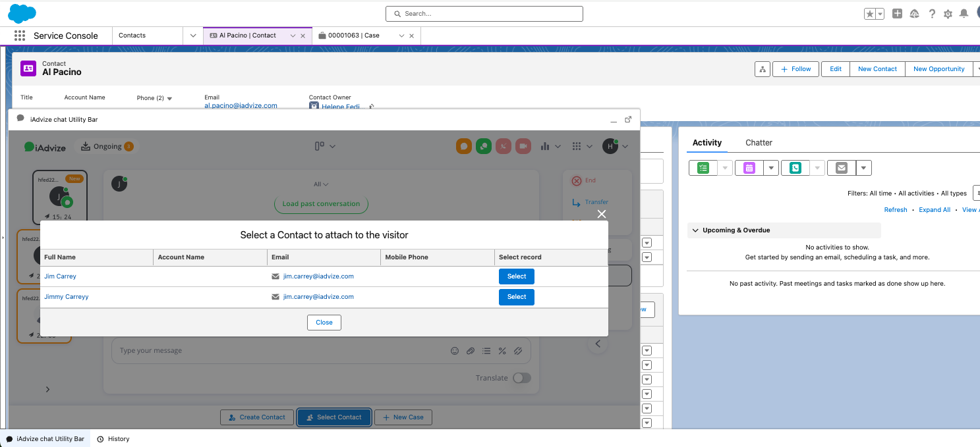The width and height of the screenshot is (980, 447).
Task: Click the attachment paperclip icon
Action: tap(471, 351)
